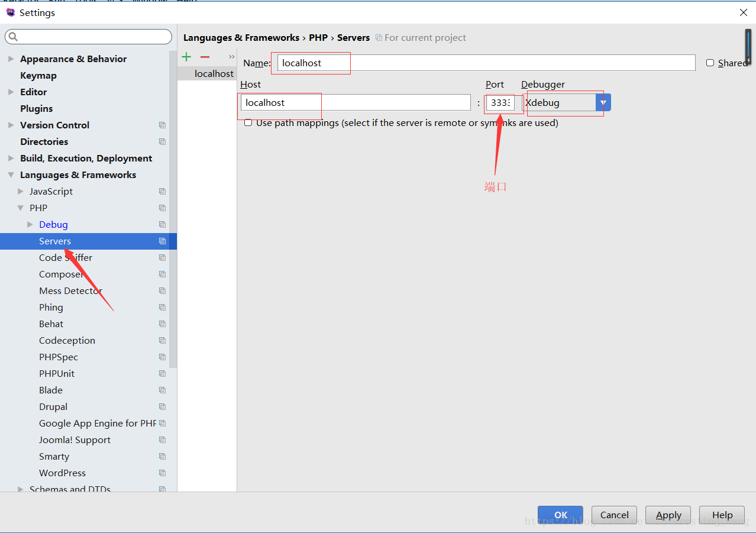Collapse the Languages & Frameworks section
The height and width of the screenshot is (533, 756).
pos(11,175)
